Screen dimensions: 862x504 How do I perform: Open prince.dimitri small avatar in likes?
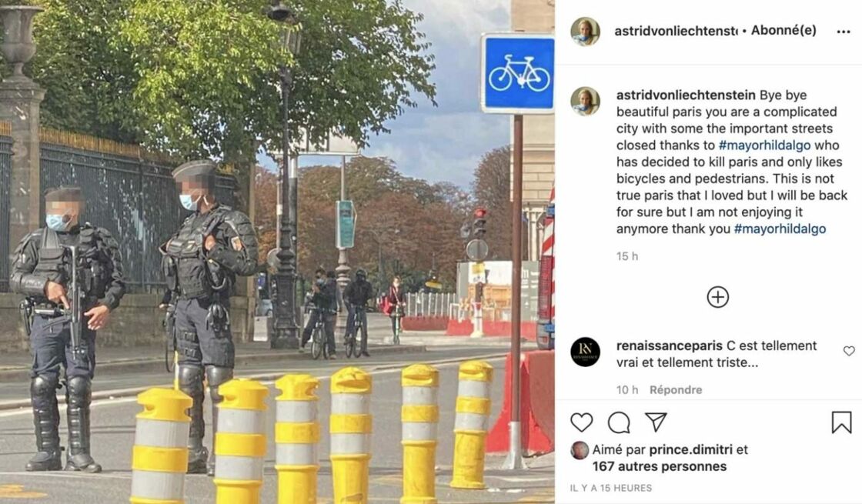point(580,450)
